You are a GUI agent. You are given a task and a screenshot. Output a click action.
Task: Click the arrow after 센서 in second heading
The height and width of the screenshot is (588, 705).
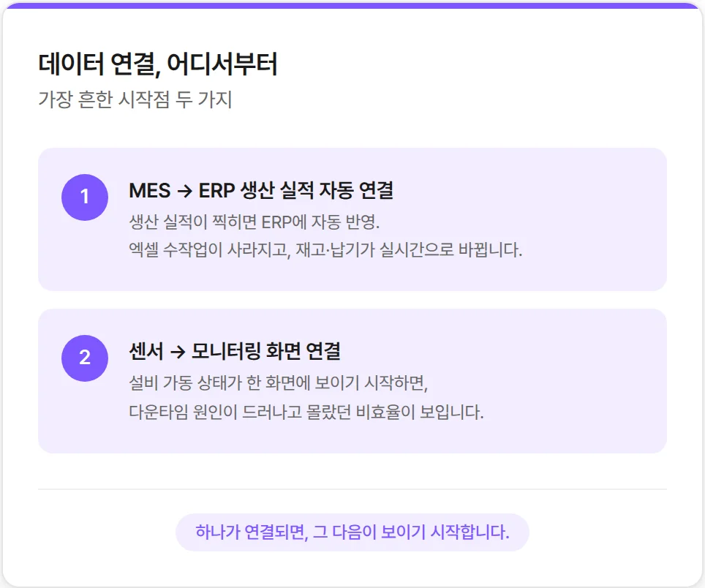pyautogui.click(x=176, y=352)
